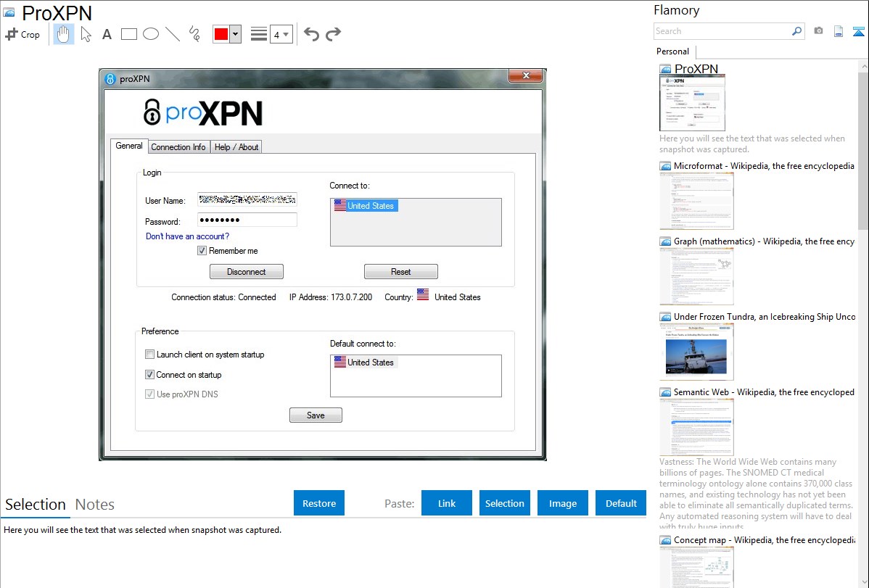Activate the hand pan tool
The image size is (869, 588).
click(x=64, y=34)
